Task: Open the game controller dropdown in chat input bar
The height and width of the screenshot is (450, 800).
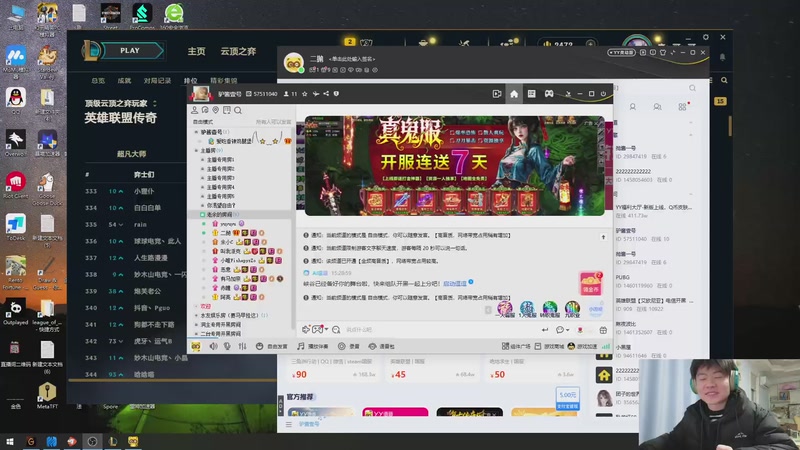Action: 319,330
